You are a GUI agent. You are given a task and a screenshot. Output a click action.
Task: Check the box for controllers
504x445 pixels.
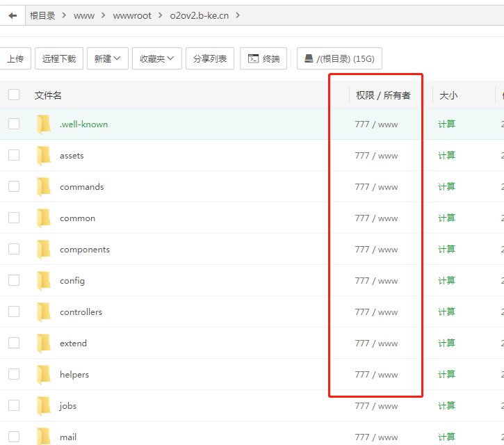tap(14, 311)
